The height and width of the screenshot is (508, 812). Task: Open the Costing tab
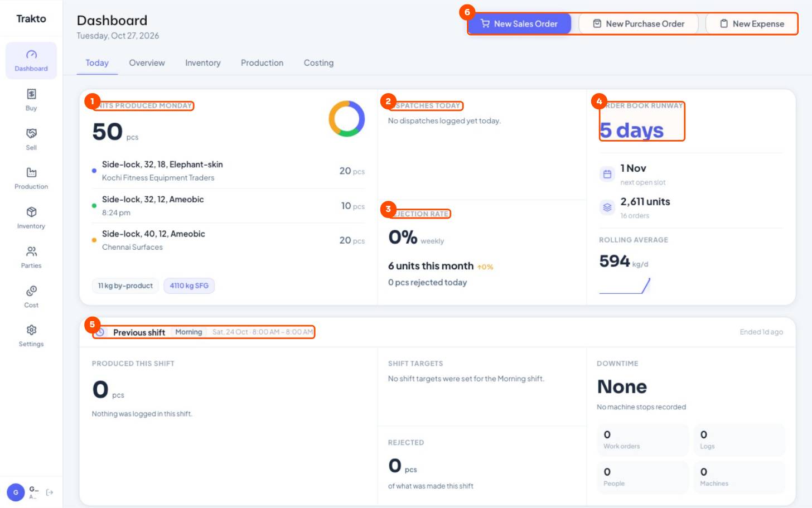(x=318, y=63)
